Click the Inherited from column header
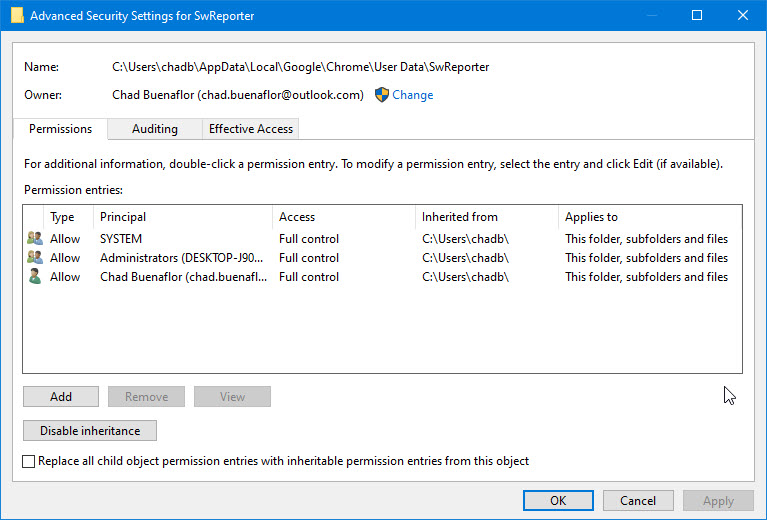Screen dimensions: 767x520 click(487, 217)
